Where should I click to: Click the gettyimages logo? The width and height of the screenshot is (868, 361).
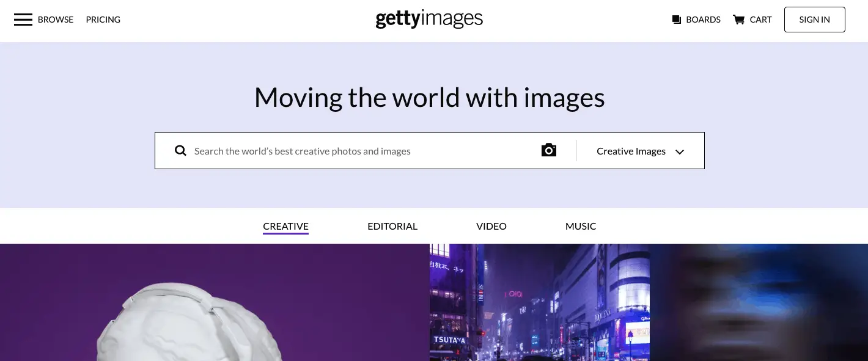pyautogui.click(x=429, y=20)
